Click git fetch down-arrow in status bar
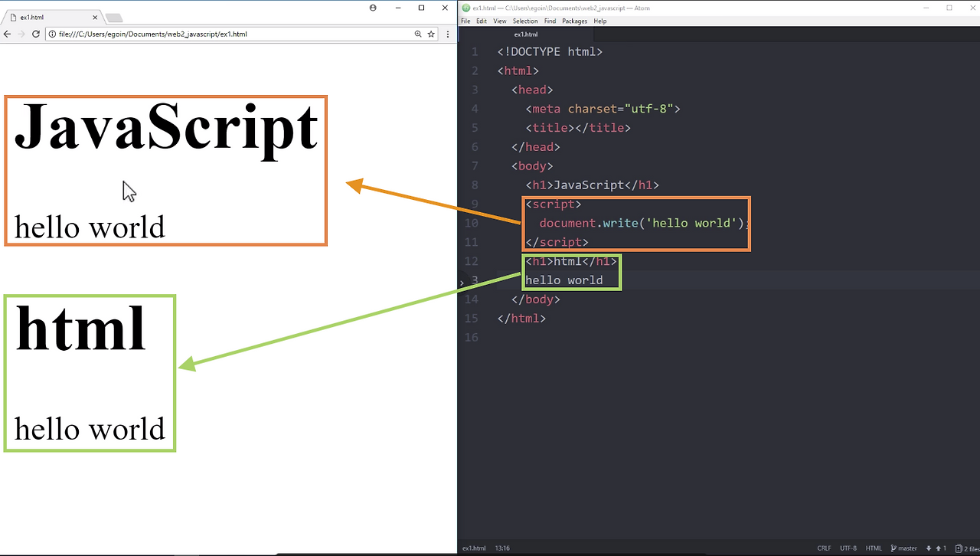The image size is (980, 556). (929, 548)
